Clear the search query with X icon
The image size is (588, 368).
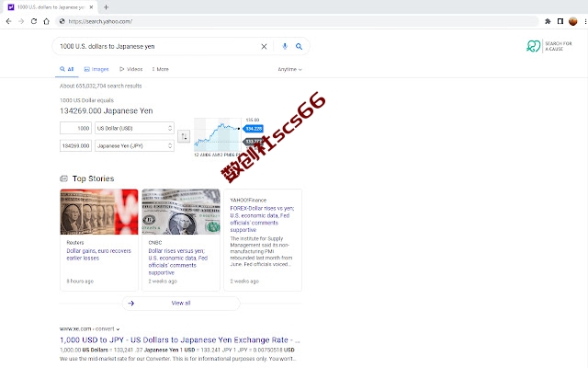pyautogui.click(x=264, y=47)
